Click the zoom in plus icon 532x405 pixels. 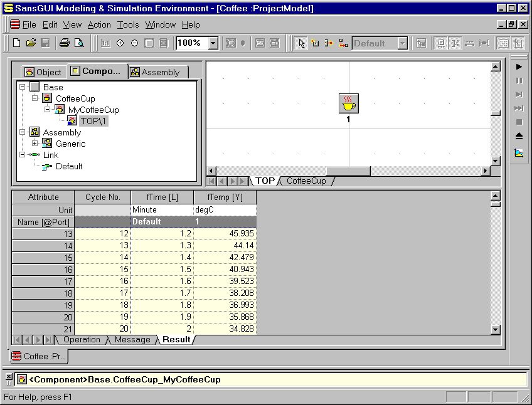pos(120,43)
